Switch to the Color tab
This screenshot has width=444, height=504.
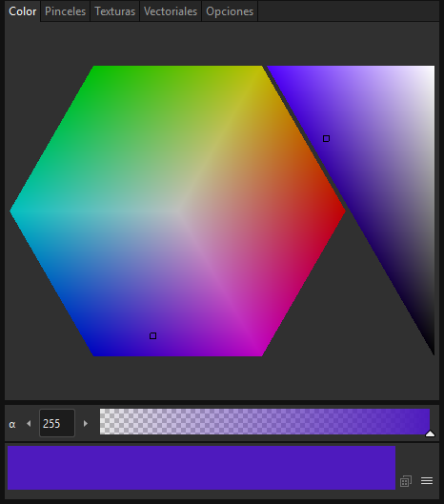point(23,11)
